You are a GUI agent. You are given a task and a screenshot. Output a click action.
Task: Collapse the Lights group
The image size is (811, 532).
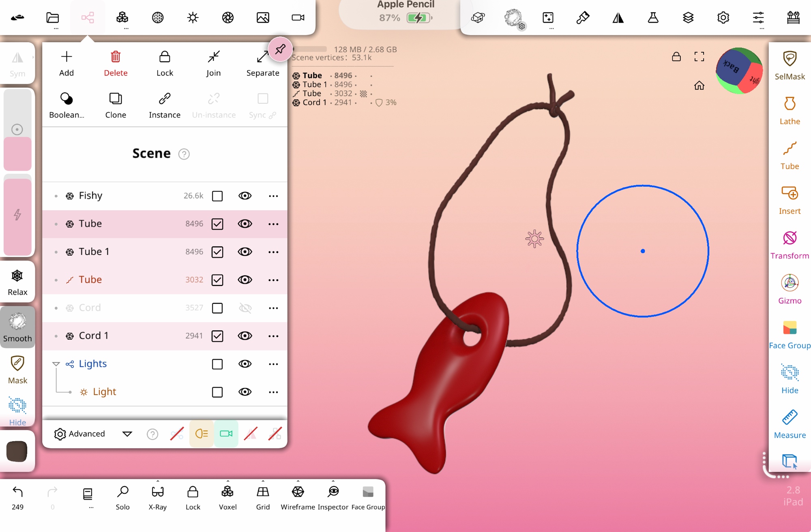click(56, 364)
